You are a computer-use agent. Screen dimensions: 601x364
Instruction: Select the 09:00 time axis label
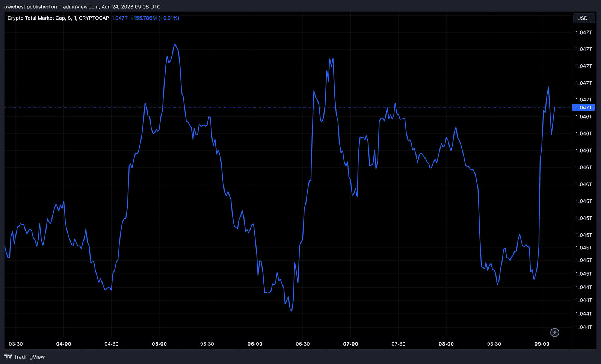[x=542, y=344]
